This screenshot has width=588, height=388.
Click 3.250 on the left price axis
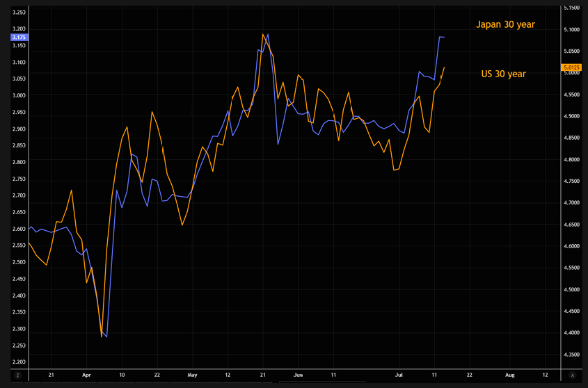[x=19, y=13]
